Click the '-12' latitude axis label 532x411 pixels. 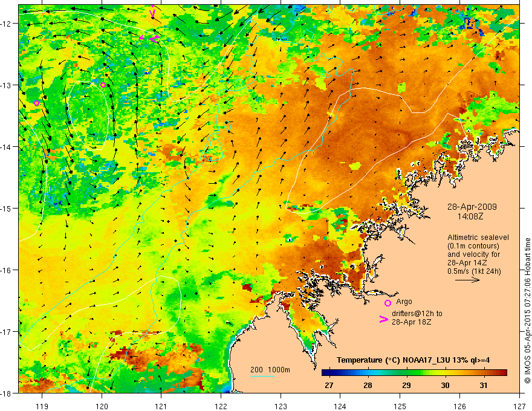[7, 24]
